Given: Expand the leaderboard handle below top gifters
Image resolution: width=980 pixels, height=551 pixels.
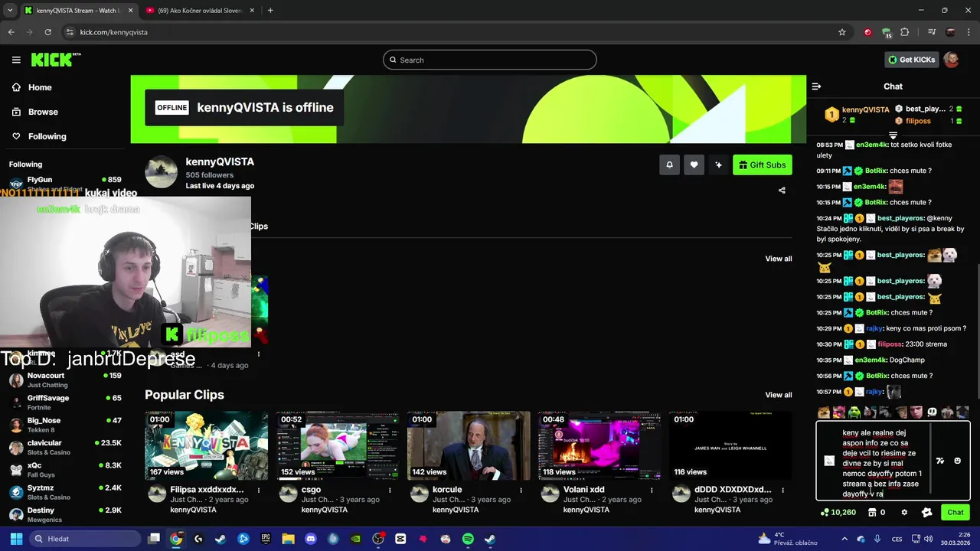Looking at the screenshot, I should point(893,135).
